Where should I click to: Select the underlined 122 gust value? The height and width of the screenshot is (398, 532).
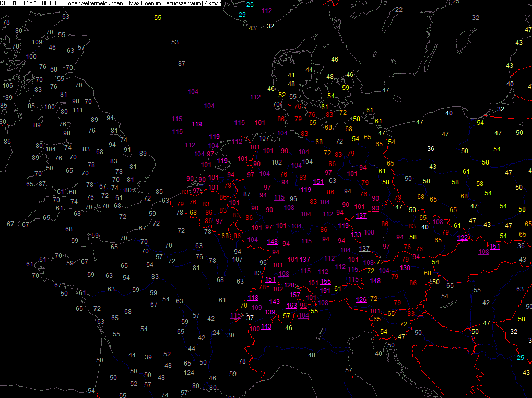pyautogui.click(x=463, y=238)
